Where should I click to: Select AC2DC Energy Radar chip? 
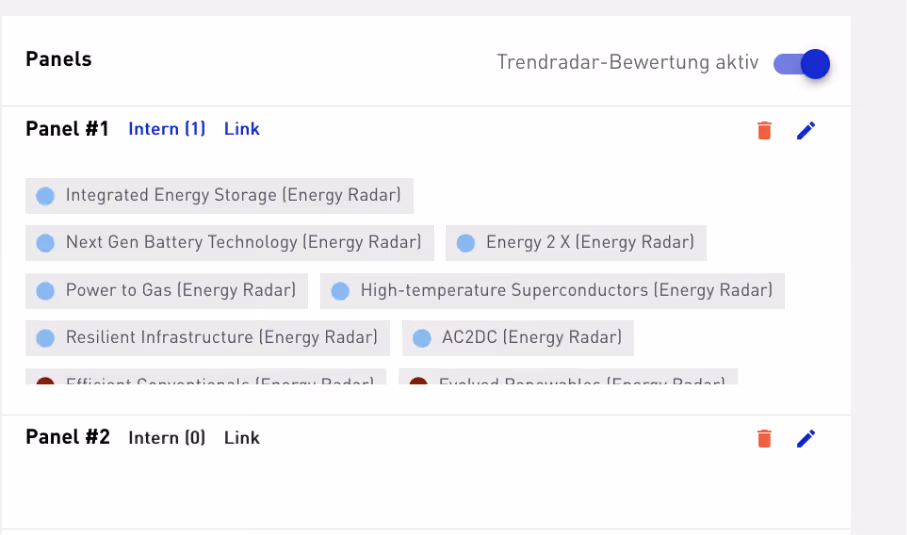click(x=518, y=338)
